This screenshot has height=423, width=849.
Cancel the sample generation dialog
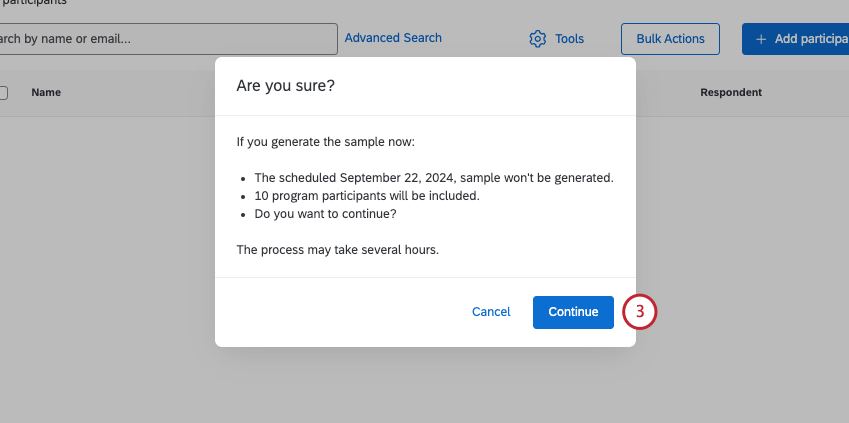point(491,312)
